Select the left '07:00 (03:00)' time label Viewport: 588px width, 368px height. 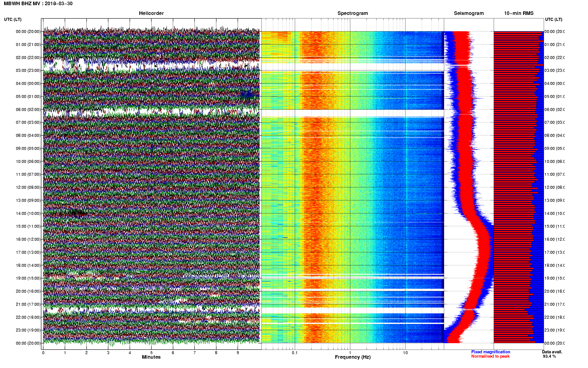[x=28, y=122]
